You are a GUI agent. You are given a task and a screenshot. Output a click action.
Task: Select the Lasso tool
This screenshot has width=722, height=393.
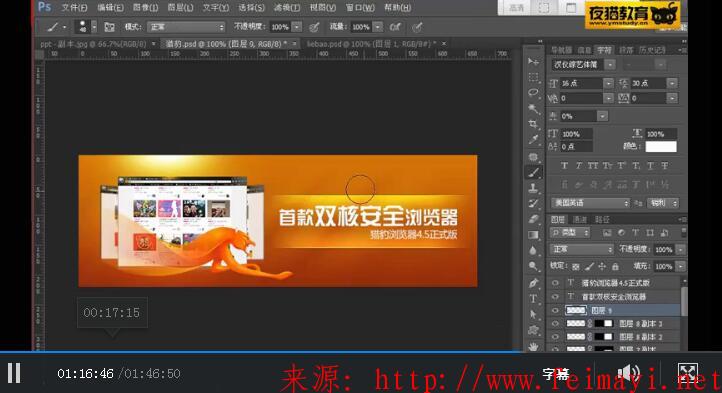pyautogui.click(x=533, y=93)
